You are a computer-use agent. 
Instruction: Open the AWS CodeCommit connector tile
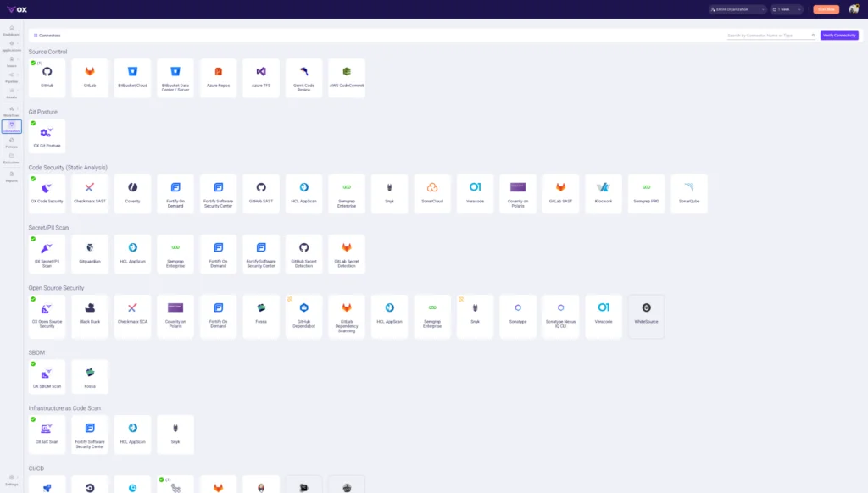pos(347,78)
